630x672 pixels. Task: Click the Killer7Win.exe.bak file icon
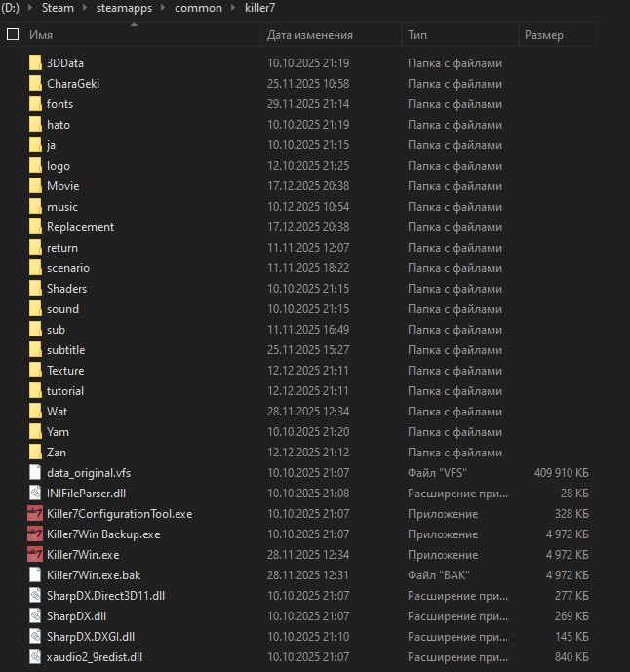pyautogui.click(x=35, y=575)
